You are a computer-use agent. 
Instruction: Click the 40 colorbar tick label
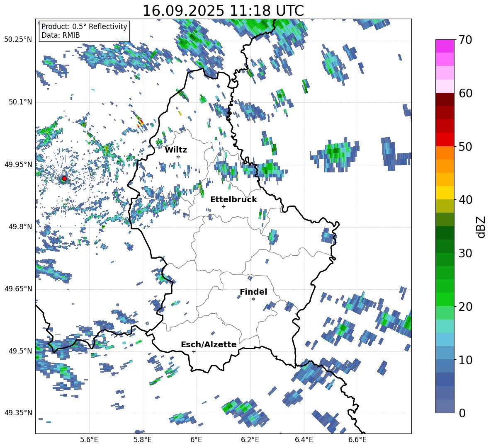point(465,200)
